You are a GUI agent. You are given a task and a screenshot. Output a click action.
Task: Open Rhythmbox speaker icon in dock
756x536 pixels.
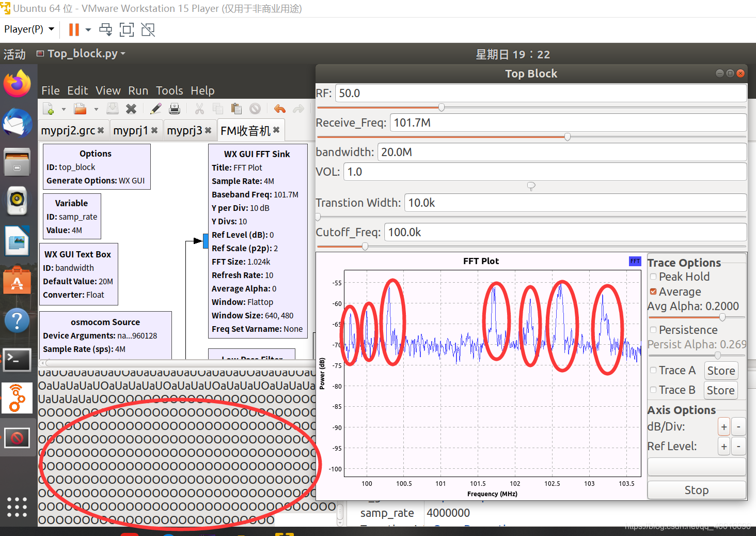[x=18, y=201]
